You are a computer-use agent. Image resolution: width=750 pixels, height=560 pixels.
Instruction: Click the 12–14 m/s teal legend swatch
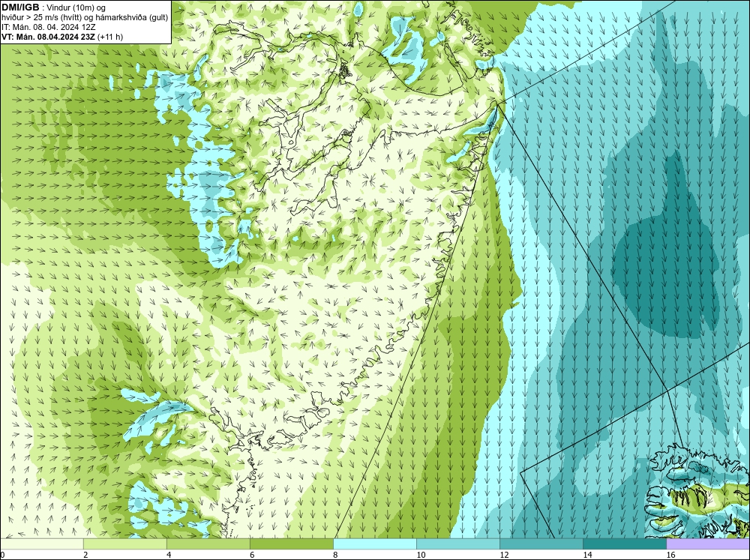pos(541,544)
